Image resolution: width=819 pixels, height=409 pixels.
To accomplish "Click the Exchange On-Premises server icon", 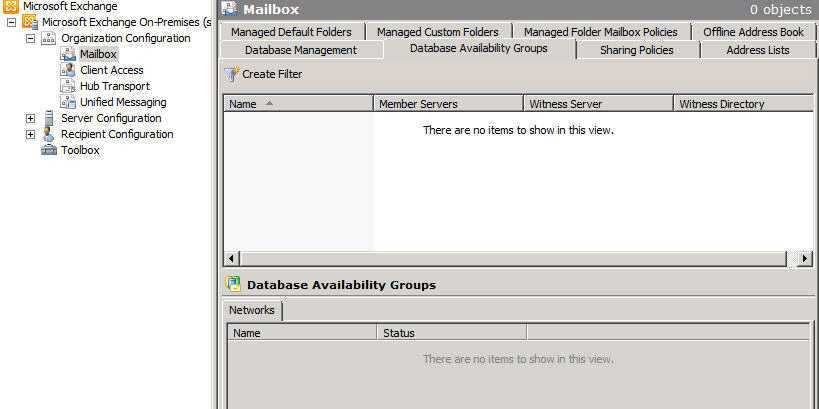I will (30, 22).
